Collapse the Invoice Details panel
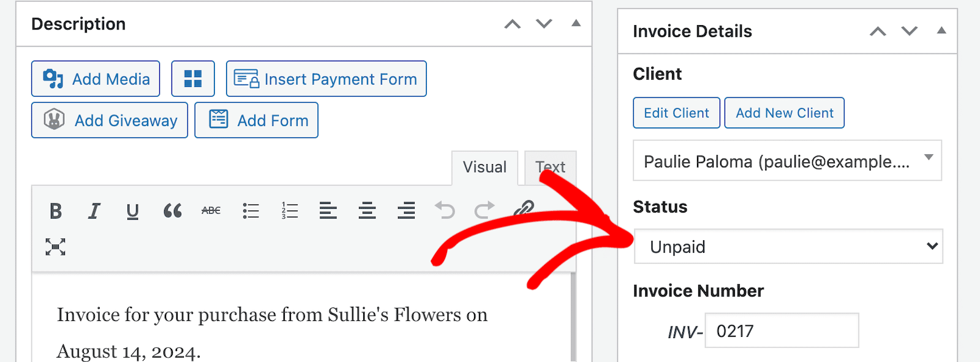Screen dimensions: 980x362 click(x=941, y=31)
